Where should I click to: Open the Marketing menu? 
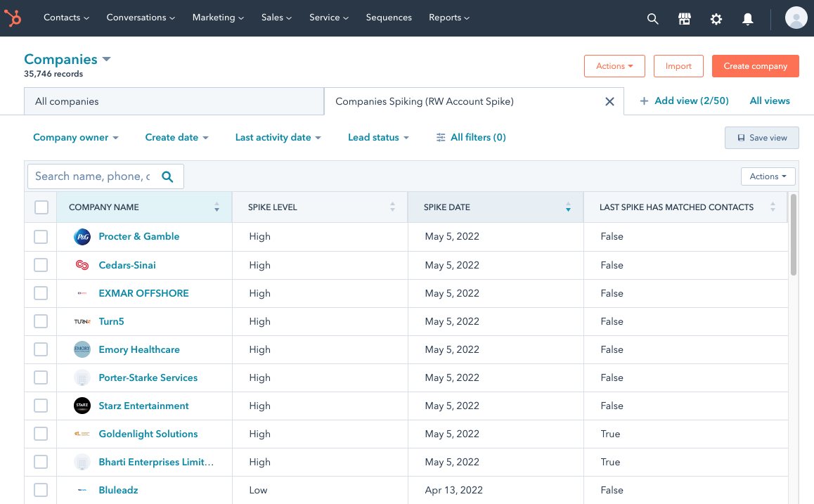pyautogui.click(x=218, y=18)
